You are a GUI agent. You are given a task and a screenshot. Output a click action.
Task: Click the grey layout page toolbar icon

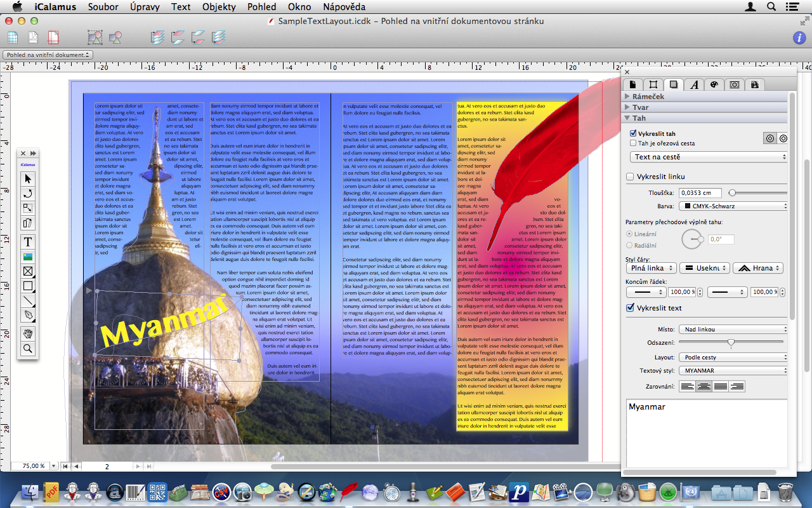point(33,37)
